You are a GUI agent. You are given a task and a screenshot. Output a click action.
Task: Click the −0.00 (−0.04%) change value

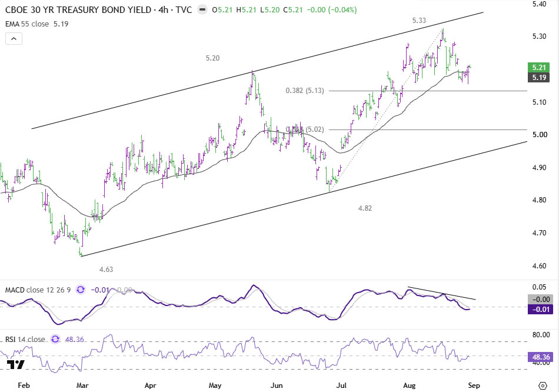(332, 10)
